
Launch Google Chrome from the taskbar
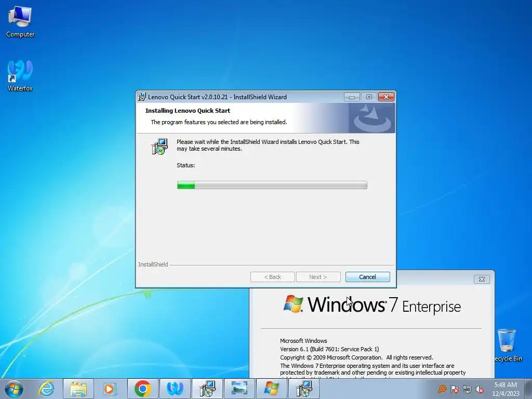click(x=142, y=389)
